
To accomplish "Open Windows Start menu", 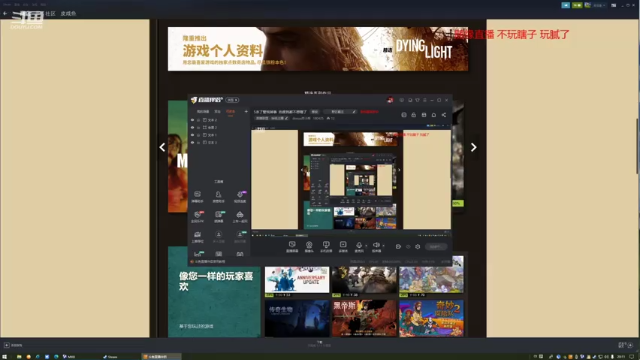I will (4, 357).
